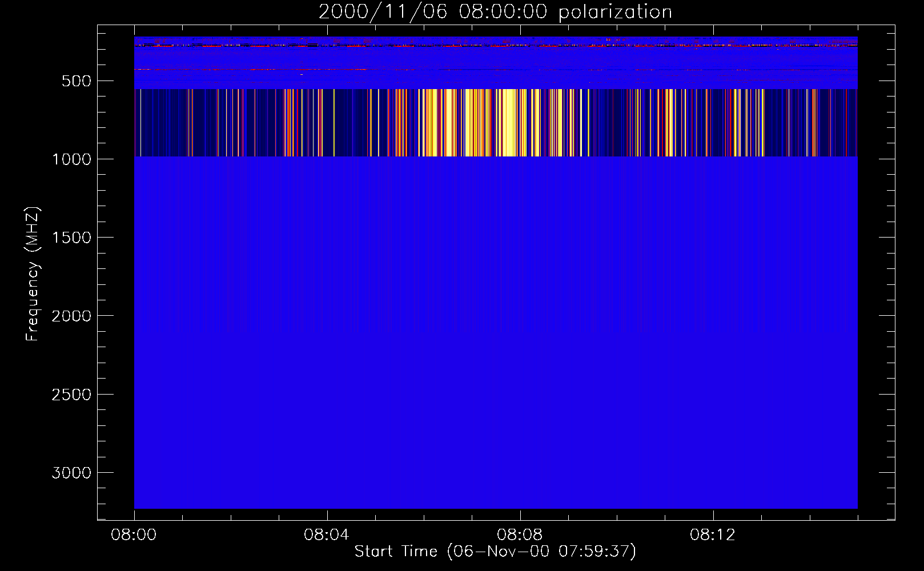Click the 'Start Time (06-Nov-00 07:59:37)' label
The height and width of the screenshot is (571, 924).
click(495, 552)
